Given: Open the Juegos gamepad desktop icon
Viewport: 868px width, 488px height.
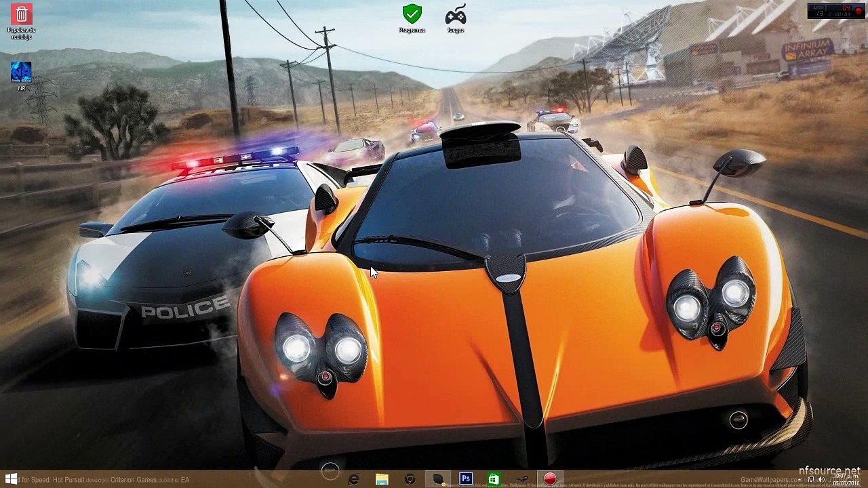Looking at the screenshot, I should 455,18.
